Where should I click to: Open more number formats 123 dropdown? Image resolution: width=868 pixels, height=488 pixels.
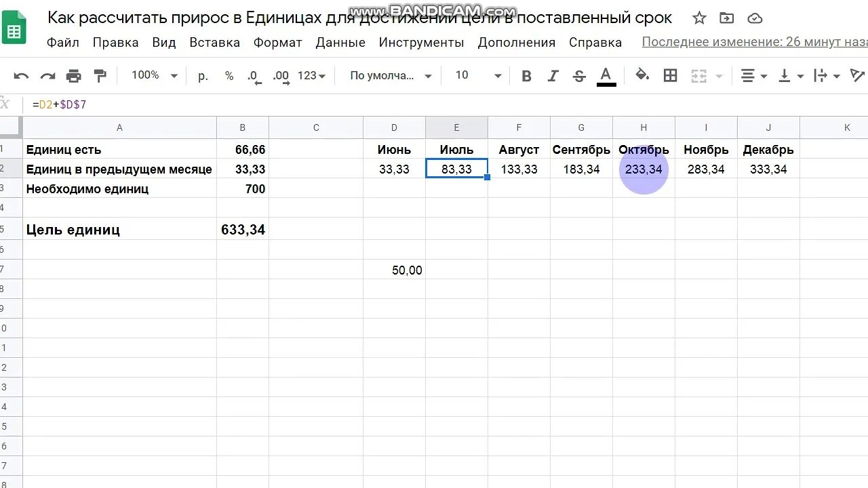(311, 76)
